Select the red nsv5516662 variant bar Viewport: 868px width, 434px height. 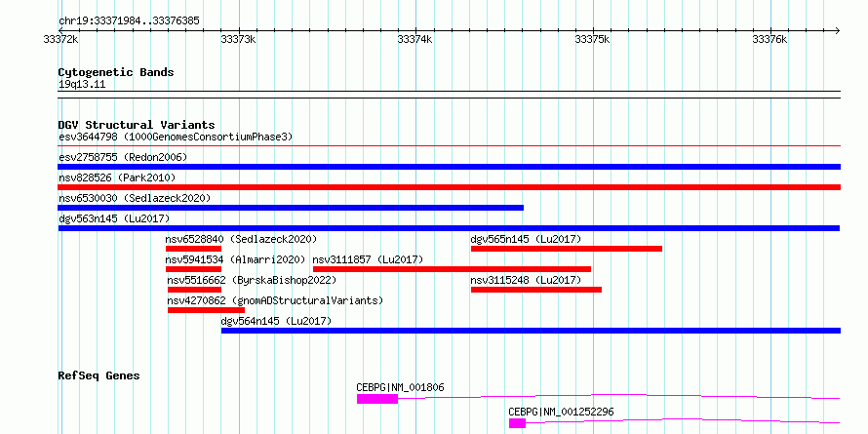tap(194, 290)
